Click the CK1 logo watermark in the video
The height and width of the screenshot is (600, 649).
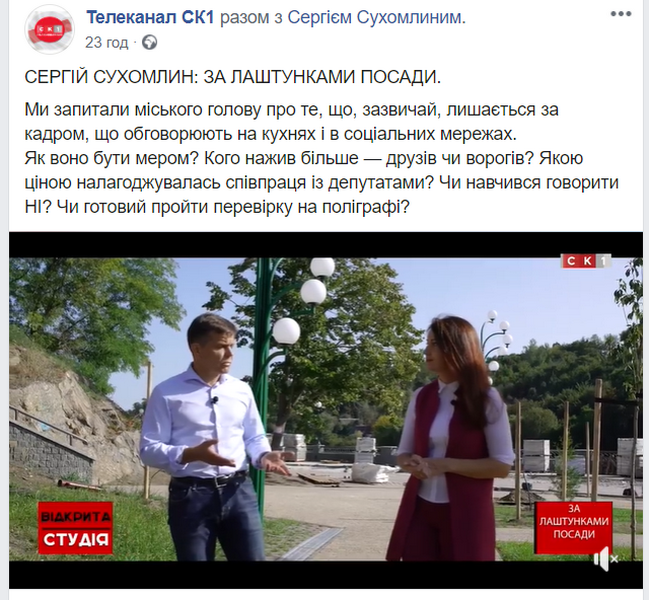tap(586, 261)
